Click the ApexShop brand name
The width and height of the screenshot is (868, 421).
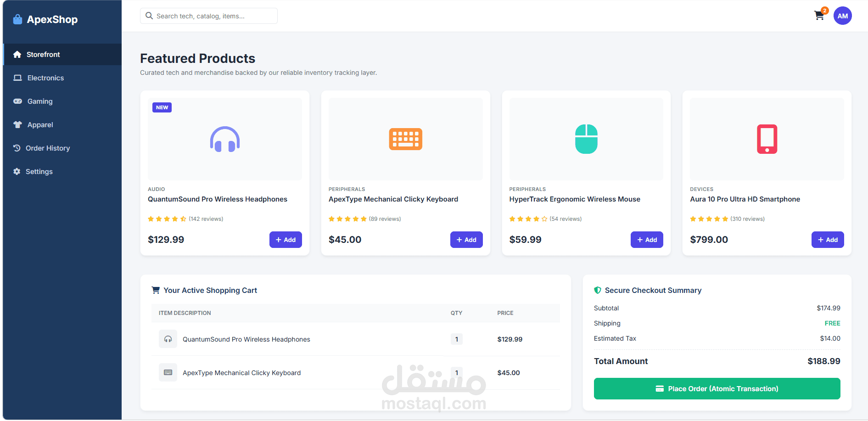tap(52, 19)
